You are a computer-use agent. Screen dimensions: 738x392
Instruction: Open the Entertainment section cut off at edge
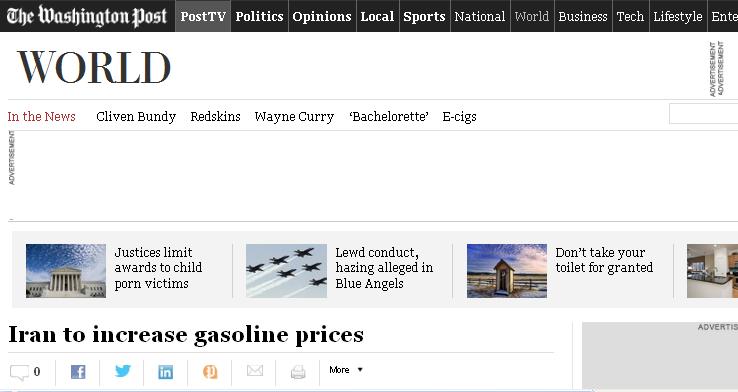(724, 16)
